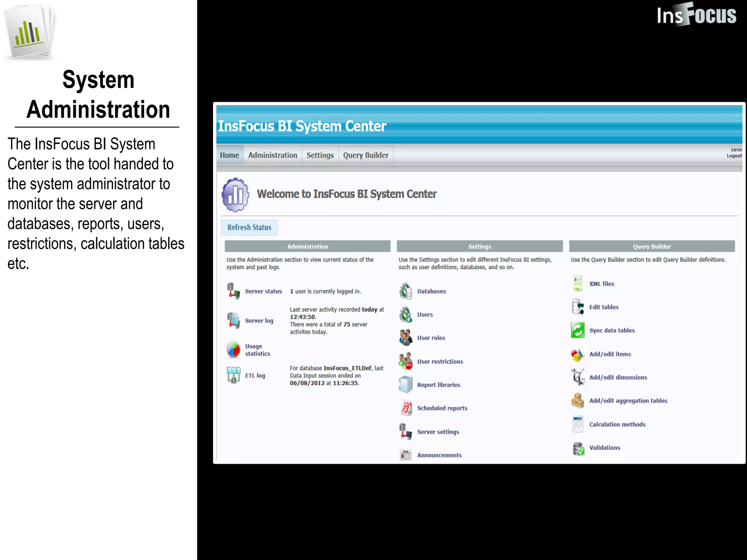Click the InsFocus BI System Center logo icon

pyautogui.click(x=235, y=195)
